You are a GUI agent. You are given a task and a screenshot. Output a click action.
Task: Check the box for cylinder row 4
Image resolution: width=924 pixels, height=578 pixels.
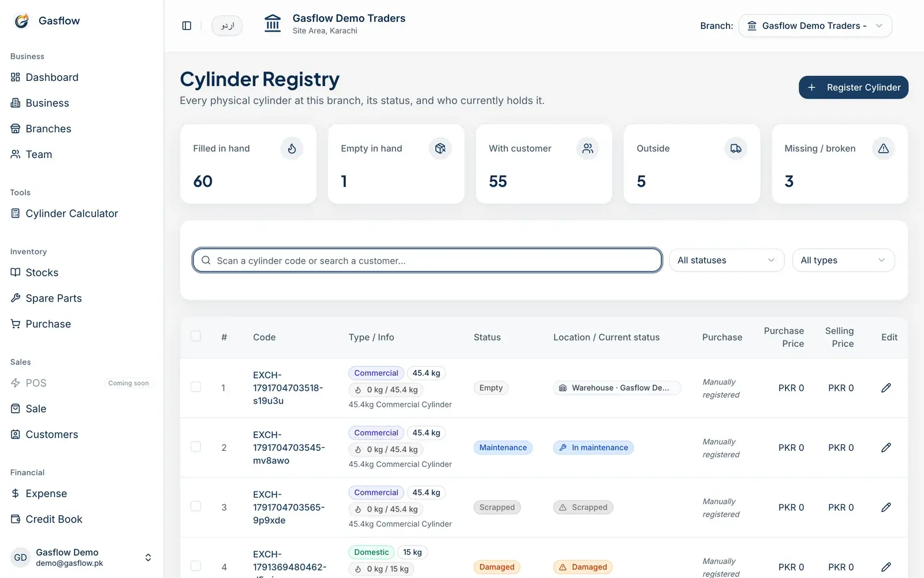(x=196, y=566)
